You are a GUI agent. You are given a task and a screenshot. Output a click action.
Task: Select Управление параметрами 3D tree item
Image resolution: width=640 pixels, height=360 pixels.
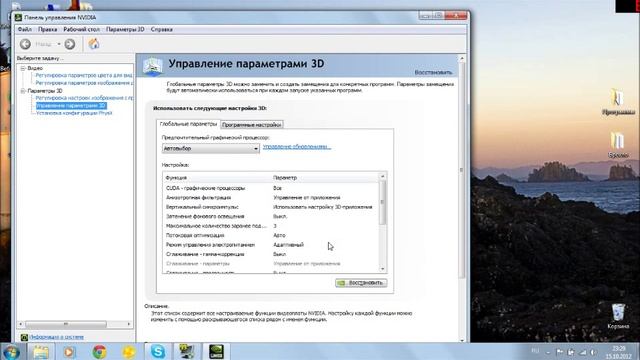click(71, 106)
